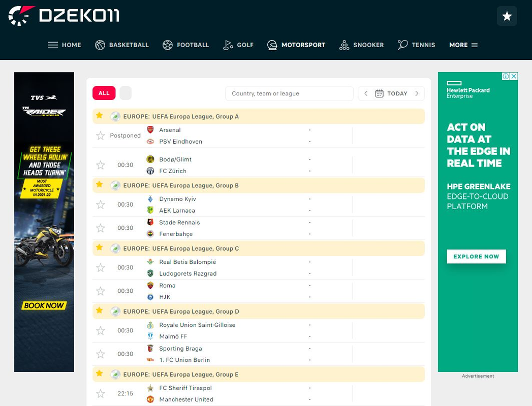The width and height of the screenshot is (532, 406).
Task: Open the Home hamburger menu item
Action: point(64,45)
